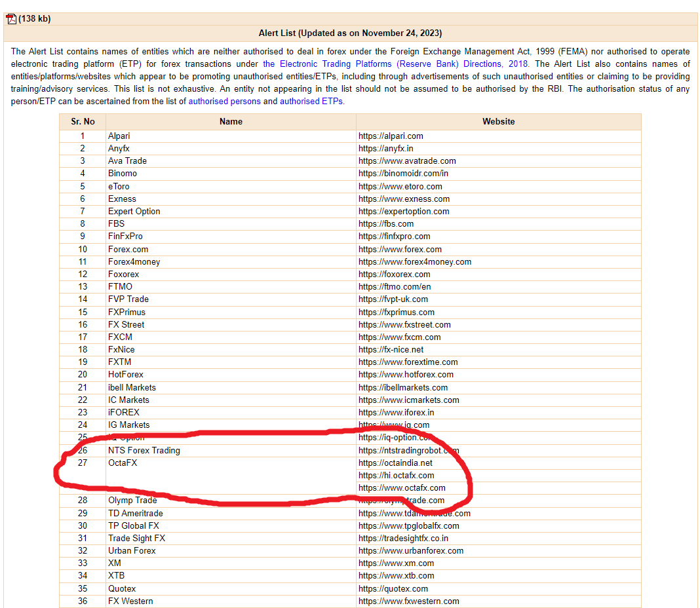Select the 'Quotex' name cell
This screenshot has width=700, height=608.
[x=231, y=589]
